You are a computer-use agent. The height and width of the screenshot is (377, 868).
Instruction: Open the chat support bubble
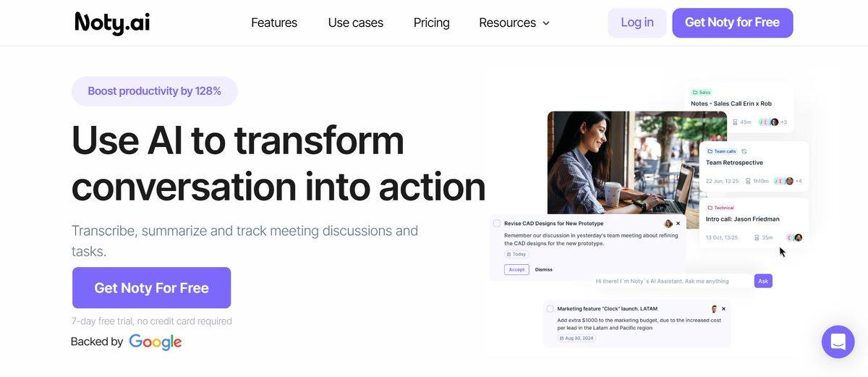(838, 342)
